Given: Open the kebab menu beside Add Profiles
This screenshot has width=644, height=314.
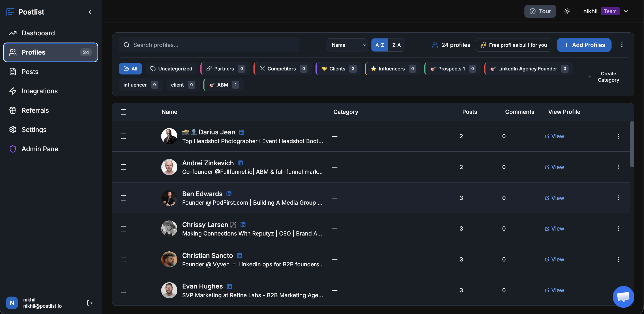Looking at the screenshot, I should pos(622,45).
